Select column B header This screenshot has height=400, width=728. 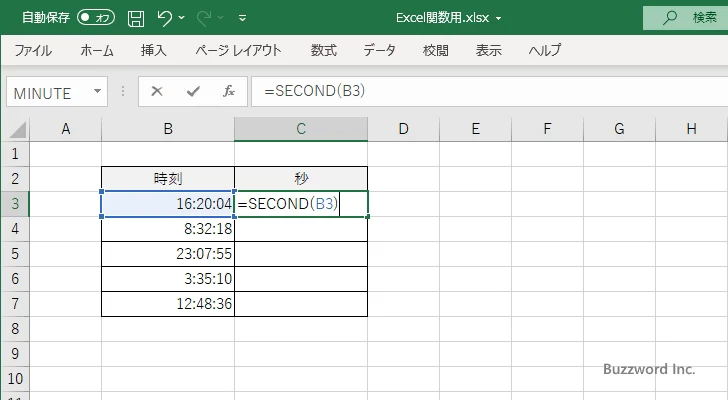(x=168, y=129)
